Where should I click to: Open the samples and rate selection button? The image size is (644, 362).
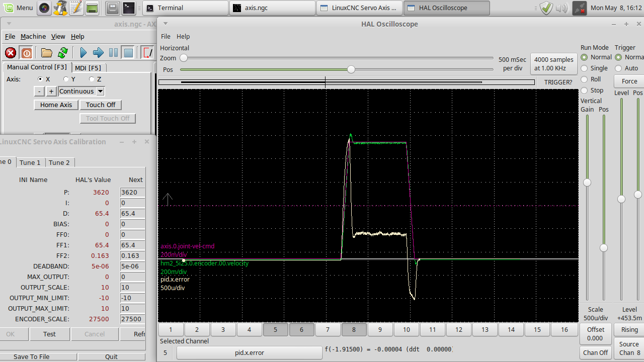(553, 64)
